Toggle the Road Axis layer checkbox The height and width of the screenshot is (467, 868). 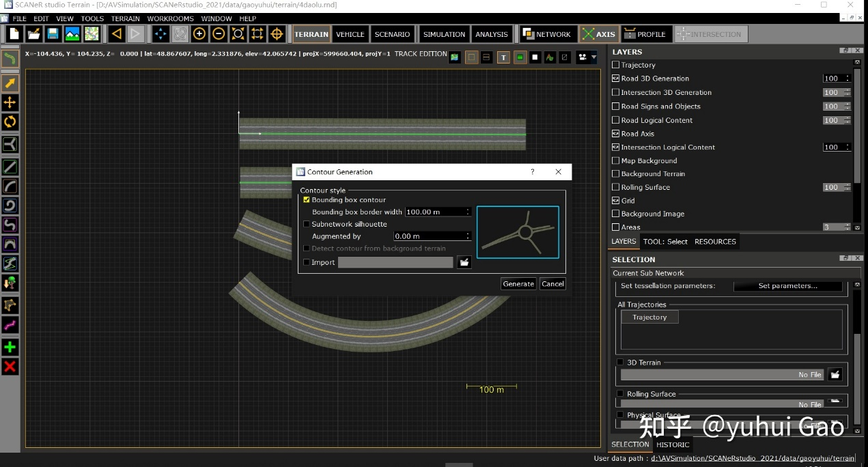pos(615,134)
